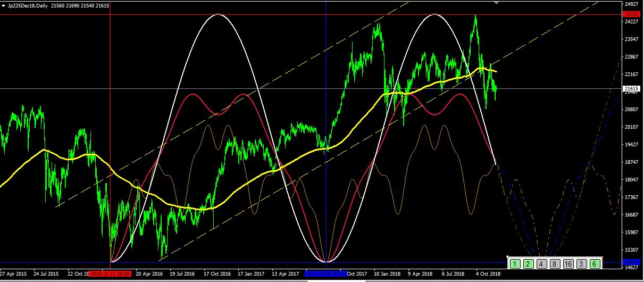
Task: Click the grey chart shift triangle at top
Action: point(497,3)
